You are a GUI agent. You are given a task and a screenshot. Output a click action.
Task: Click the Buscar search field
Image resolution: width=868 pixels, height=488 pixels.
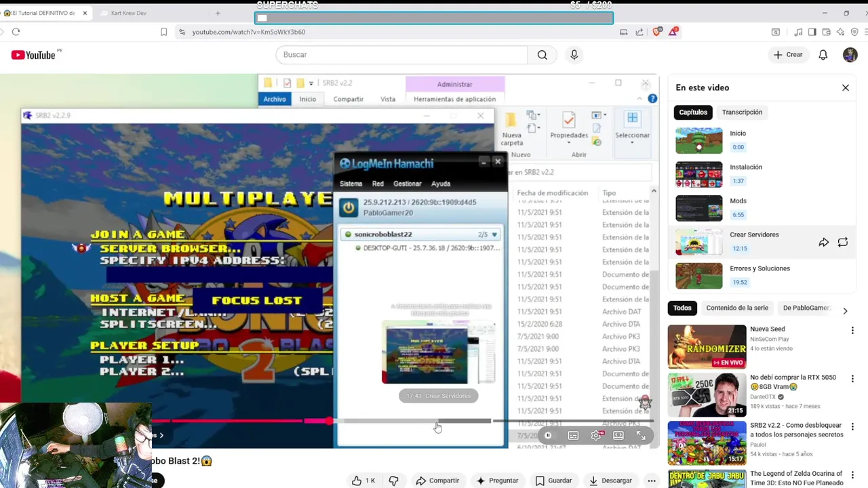tap(401, 55)
